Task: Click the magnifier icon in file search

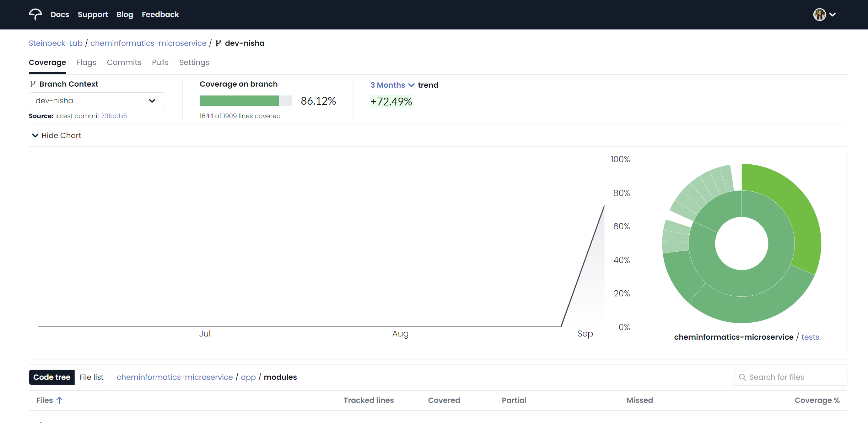Action: tap(742, 377)
